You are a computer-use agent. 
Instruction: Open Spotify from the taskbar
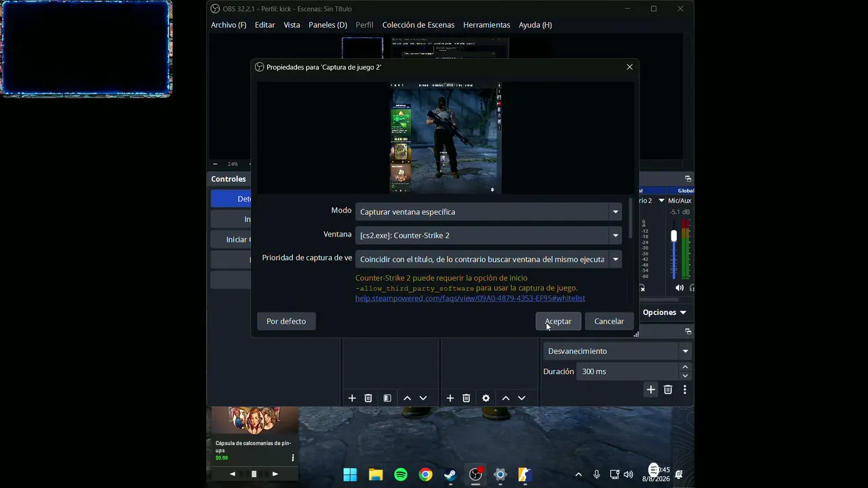pyautogui.click(x=400, y=474)
